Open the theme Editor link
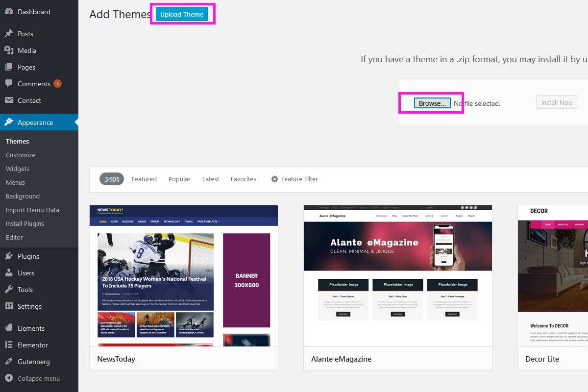The image size is (588, 392). click(x=14, y=237)
